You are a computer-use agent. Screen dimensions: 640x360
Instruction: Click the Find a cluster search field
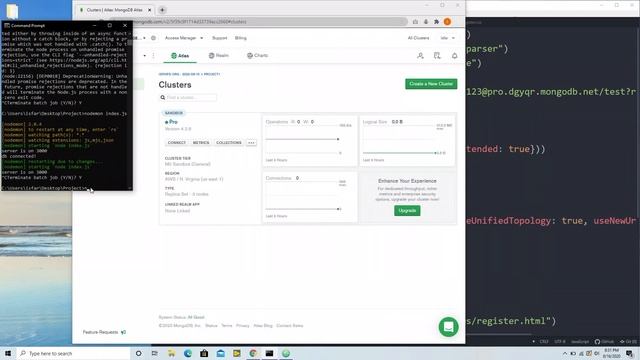click(x=188, y=98)
